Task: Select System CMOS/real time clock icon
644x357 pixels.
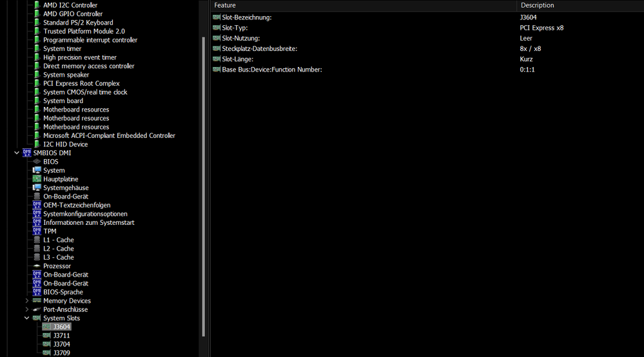Action: tap(37, 92)
